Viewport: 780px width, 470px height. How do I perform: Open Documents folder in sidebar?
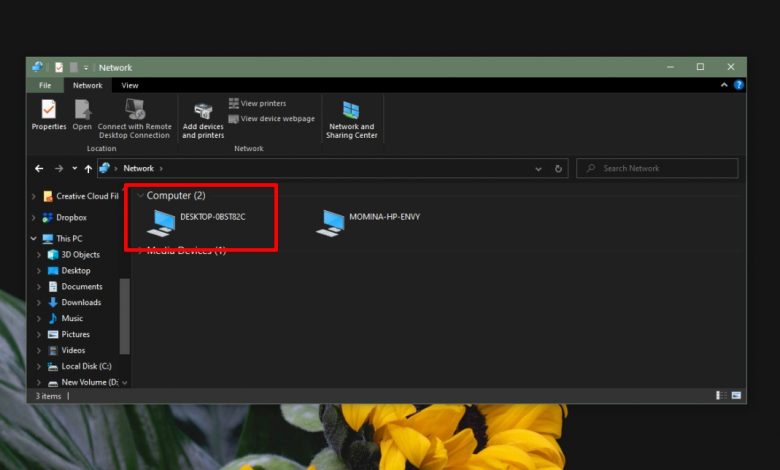pos(75,286)
